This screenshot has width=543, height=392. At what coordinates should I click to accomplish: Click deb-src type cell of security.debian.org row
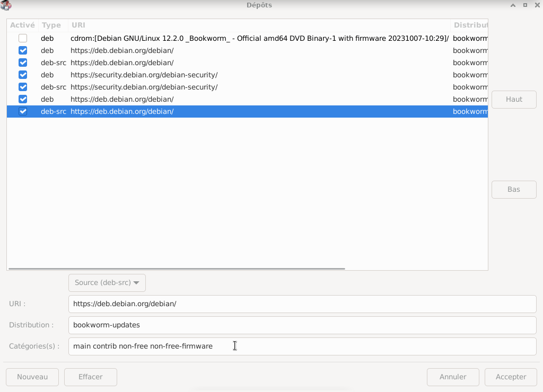tap(54, 87)
